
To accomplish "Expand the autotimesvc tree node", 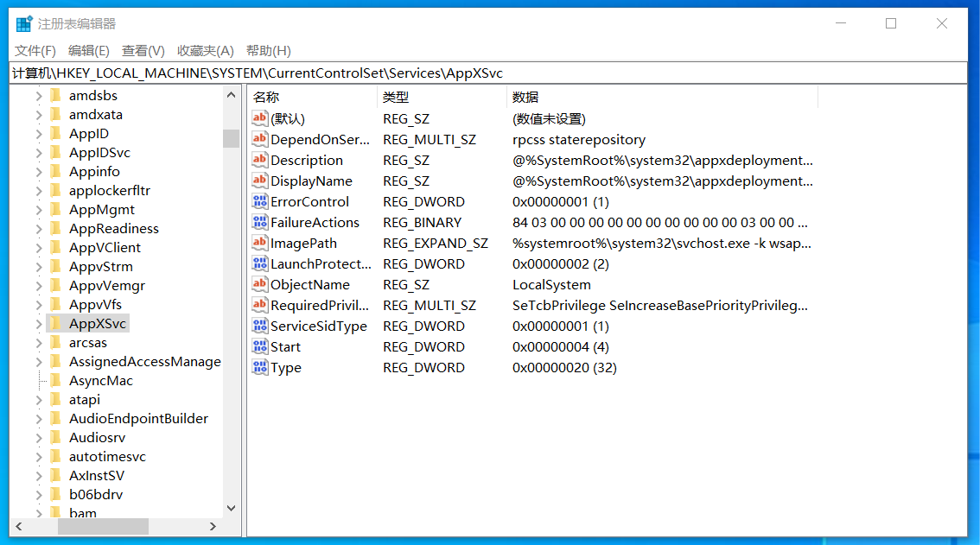I will click(39, 457).
